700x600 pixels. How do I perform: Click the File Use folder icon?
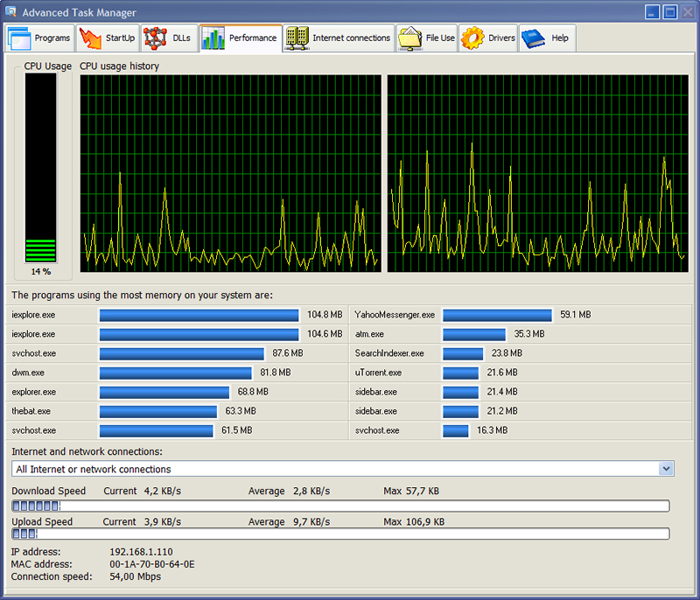tap(410, 38)
